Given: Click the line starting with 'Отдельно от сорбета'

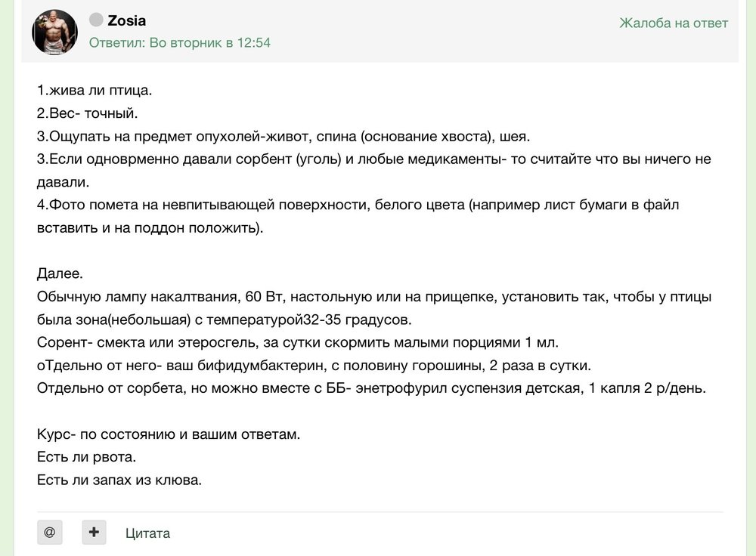Looking at the screenshot, I should pos(371,388).
